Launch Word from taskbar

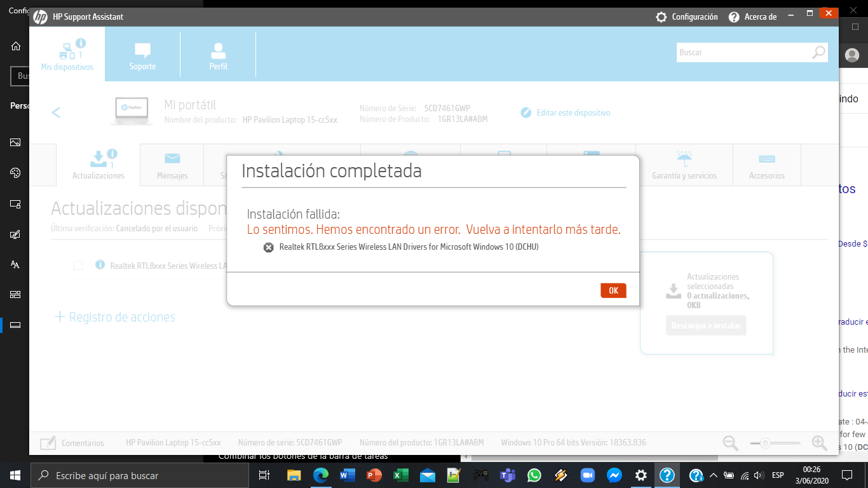pos(347,475)
